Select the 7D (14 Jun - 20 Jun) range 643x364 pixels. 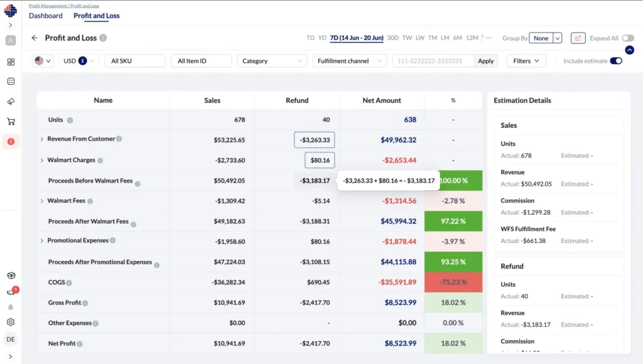pyautogui.click(x=357, y=38)
